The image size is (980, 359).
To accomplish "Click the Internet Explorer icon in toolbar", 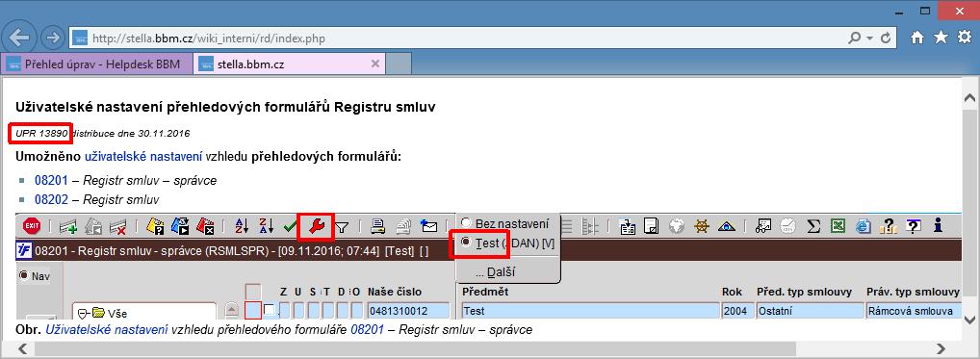I will [864, 226].
